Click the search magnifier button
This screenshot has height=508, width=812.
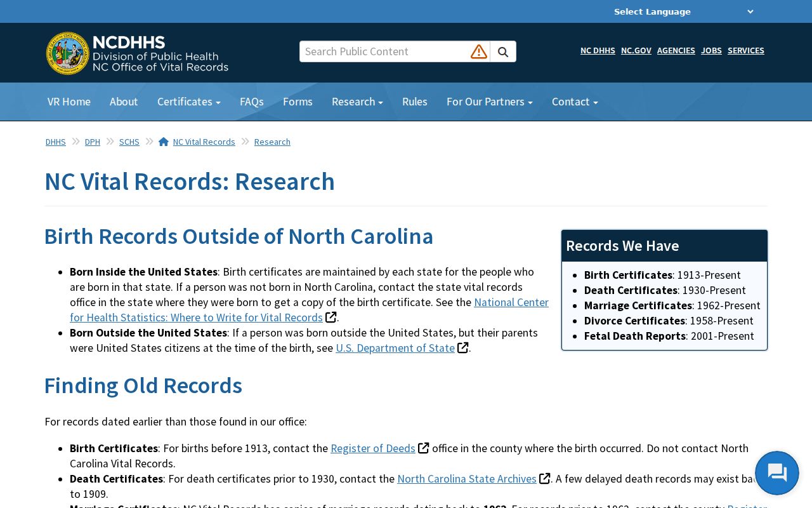click(x=503, y=52)
